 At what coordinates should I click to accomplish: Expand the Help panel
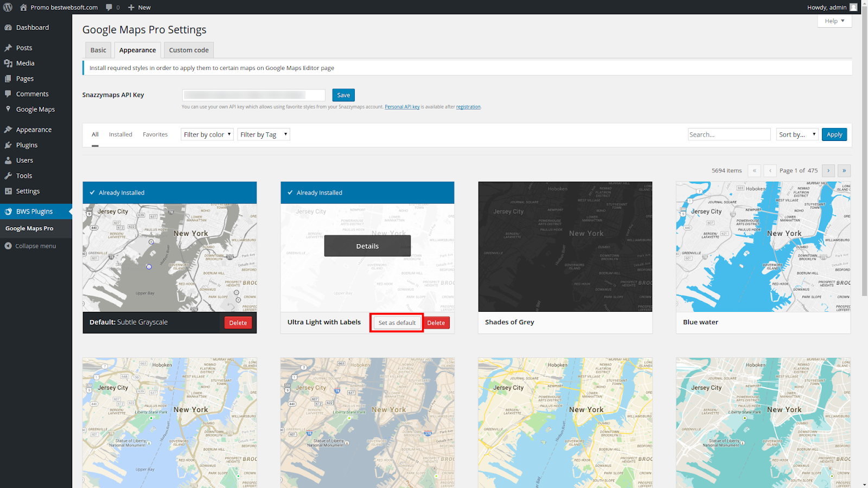pyautogui.click(x=834, y=21)
